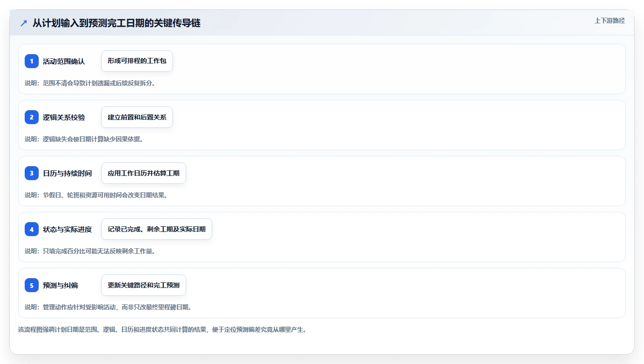The height and width of the screenshot is (364, 644).
Task: Click the step 5 number badge
Action: coord(32,285)
